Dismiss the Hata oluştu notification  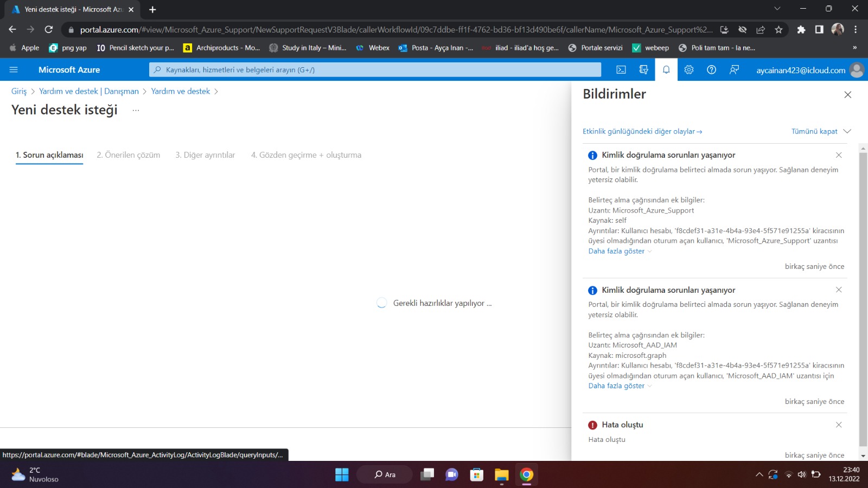coord(839,425)
